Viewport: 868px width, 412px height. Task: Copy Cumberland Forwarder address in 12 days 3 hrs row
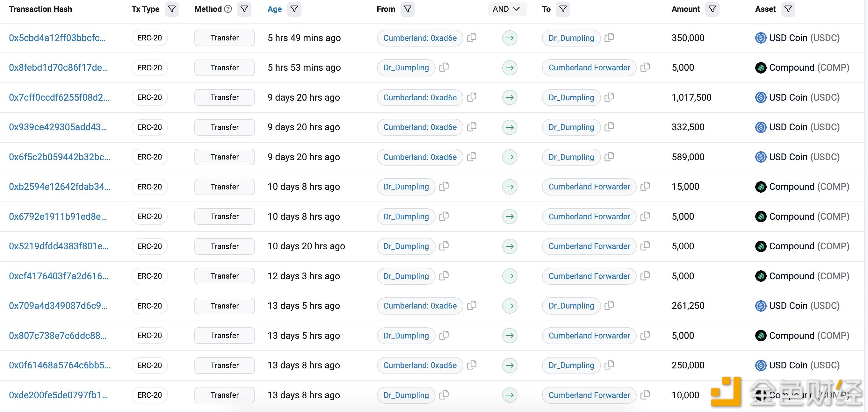pyautogui.click(x=645, y=276)
